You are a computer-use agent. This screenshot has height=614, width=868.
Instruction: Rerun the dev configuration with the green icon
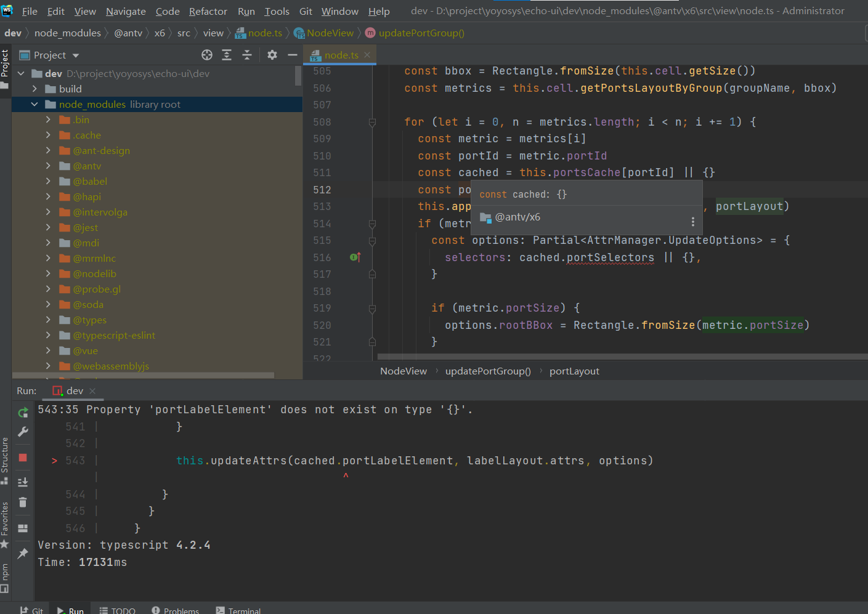tap(22, 412)
